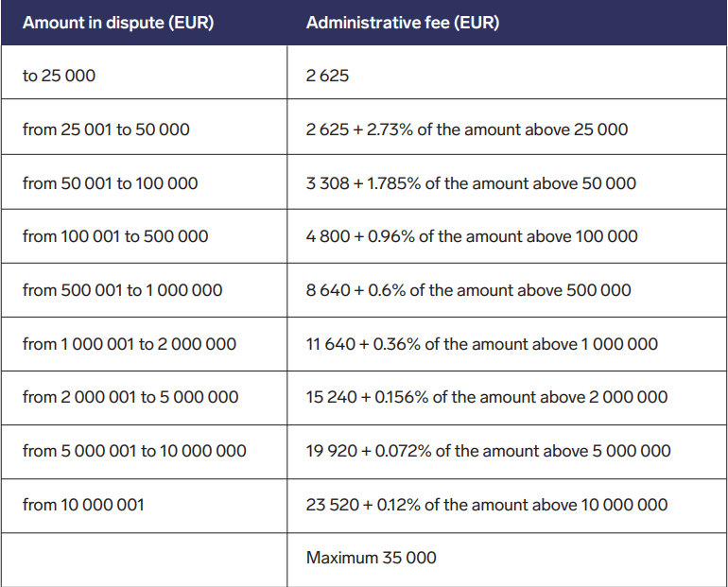Click the fee cell with 2.73% rate

click(x=507, y=127)
